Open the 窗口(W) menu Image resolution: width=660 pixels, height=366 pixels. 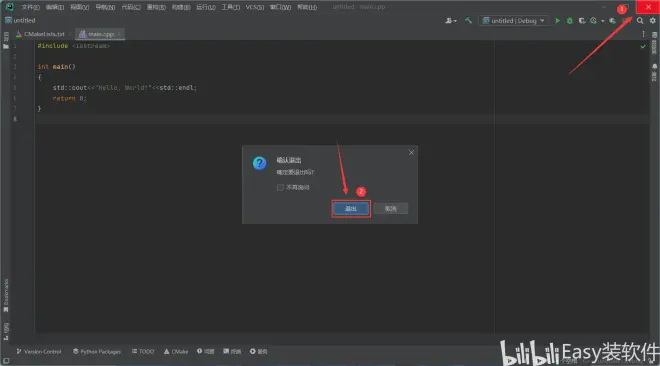[x=280, y=7]
